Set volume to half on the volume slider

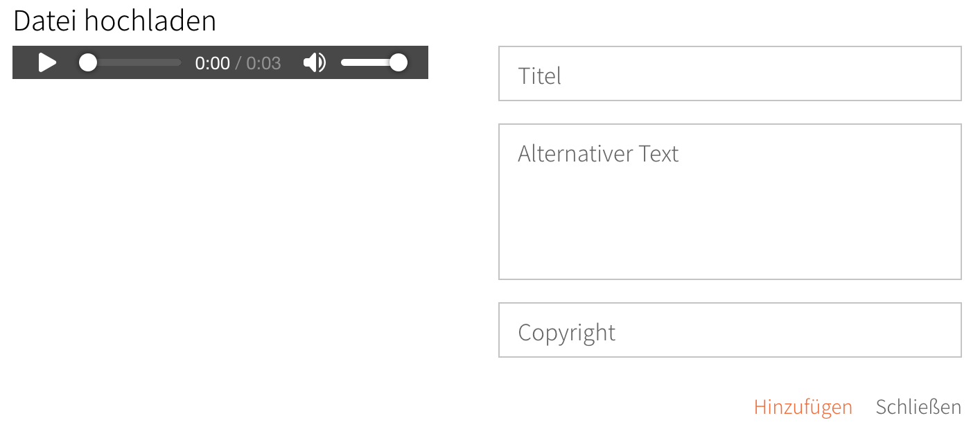point(370,62)
